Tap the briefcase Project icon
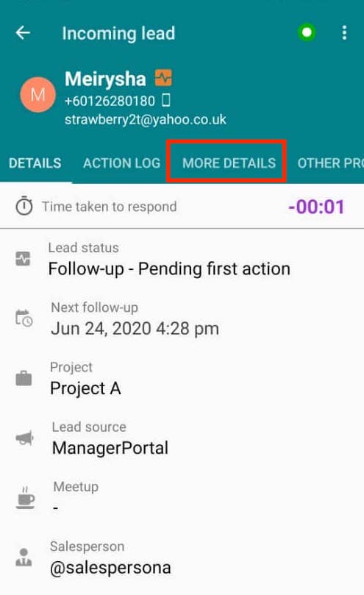Viewport: 364px width, 595px height. (24, 378)
